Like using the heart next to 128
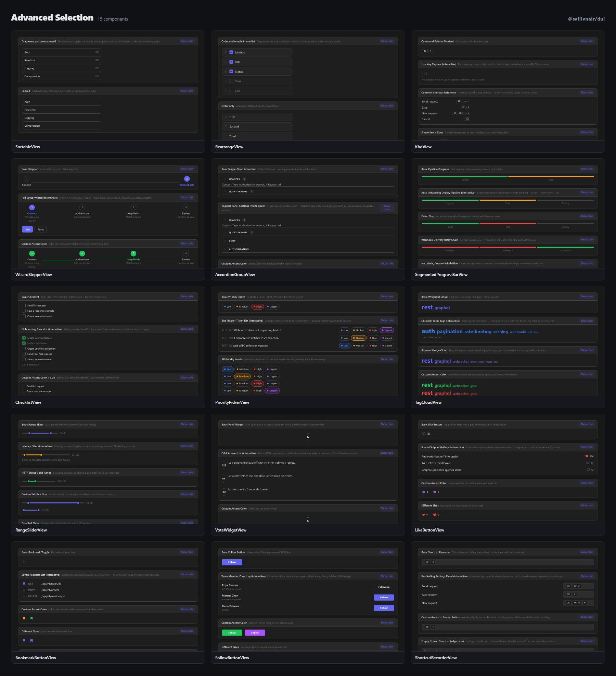Image resolution: width=616 pixels, height=676 pixels. 424,434
